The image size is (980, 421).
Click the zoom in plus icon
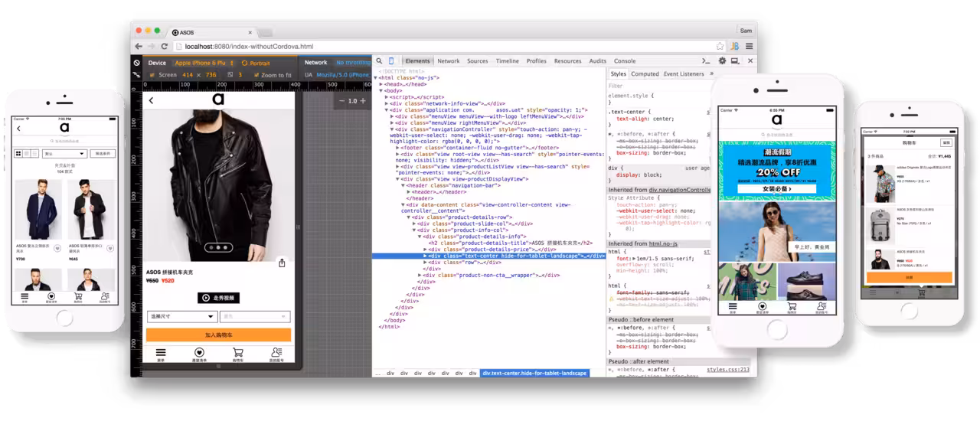tap(363, 101)
